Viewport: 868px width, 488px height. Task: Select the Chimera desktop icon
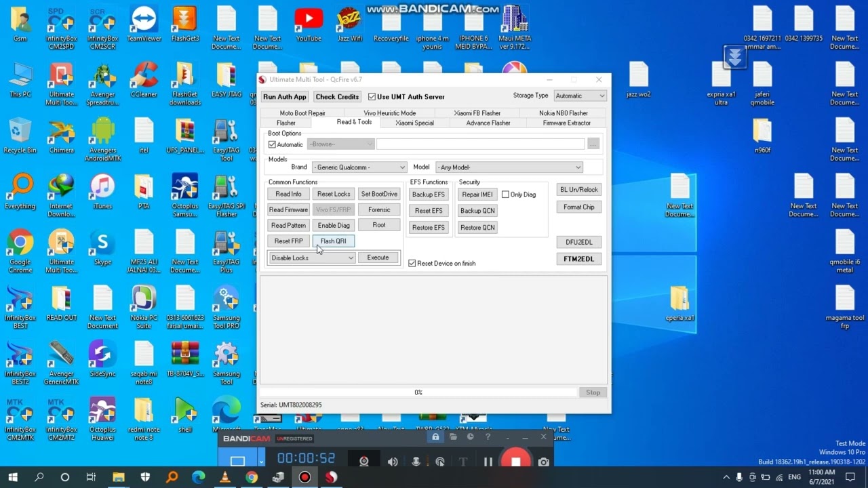[62, 136]
